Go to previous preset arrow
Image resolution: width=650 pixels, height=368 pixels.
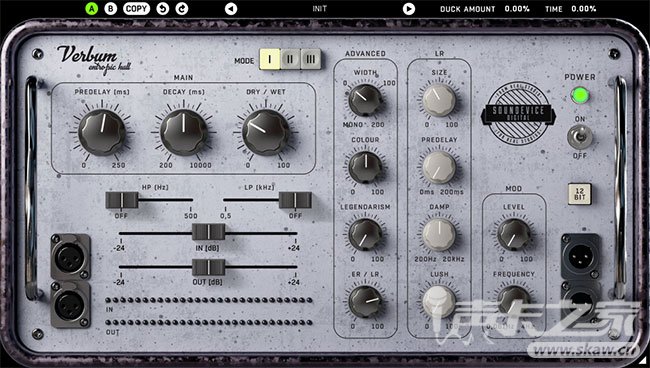pos(231,9)
